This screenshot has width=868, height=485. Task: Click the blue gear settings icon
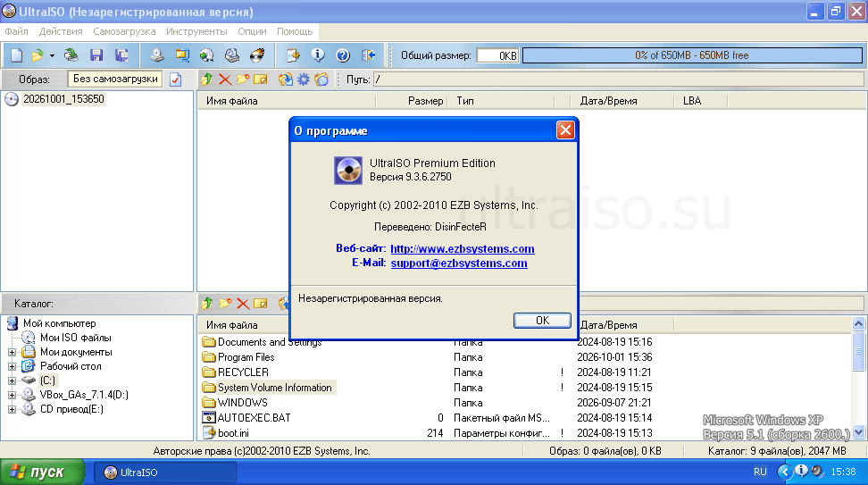click(x=304, y=79)
